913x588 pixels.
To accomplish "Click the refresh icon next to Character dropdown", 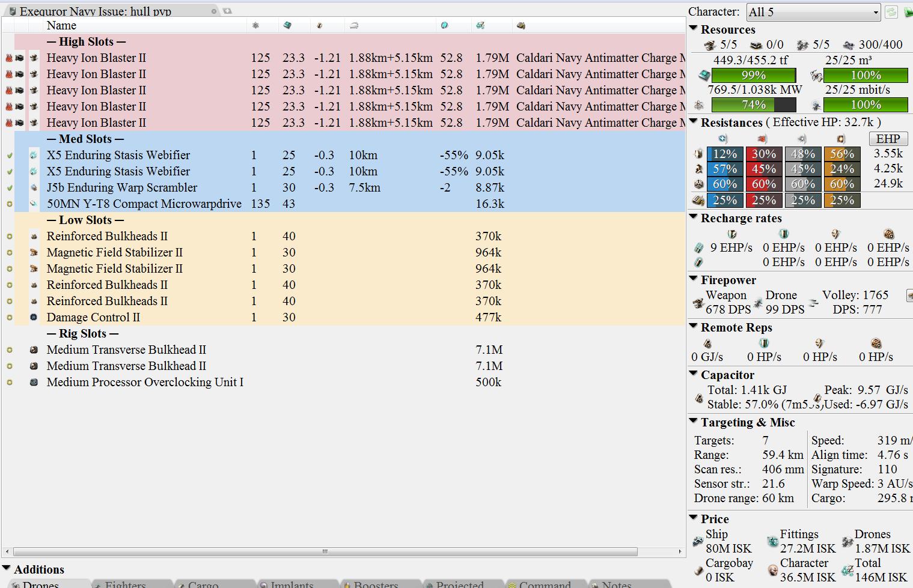I will pyautogui.click(x=891, y=12).
